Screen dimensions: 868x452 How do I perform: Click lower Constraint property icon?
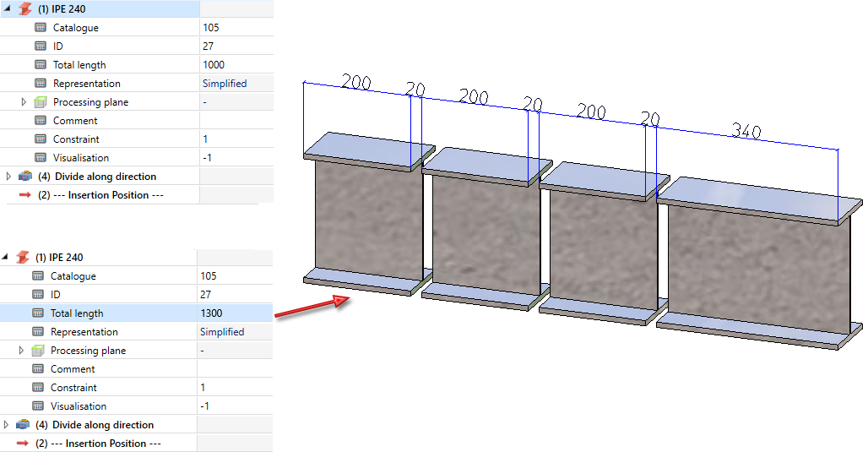pos(38,387)
